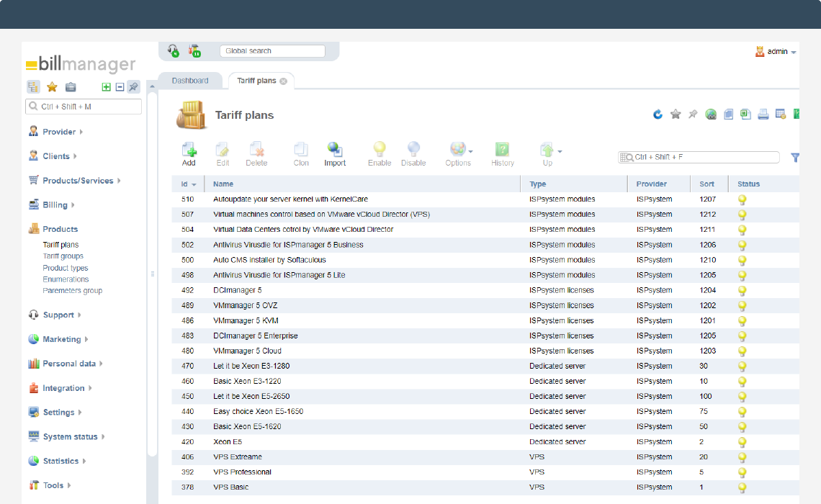
Task: Expand the Products/Services menu section
Action: pos(74,181)
